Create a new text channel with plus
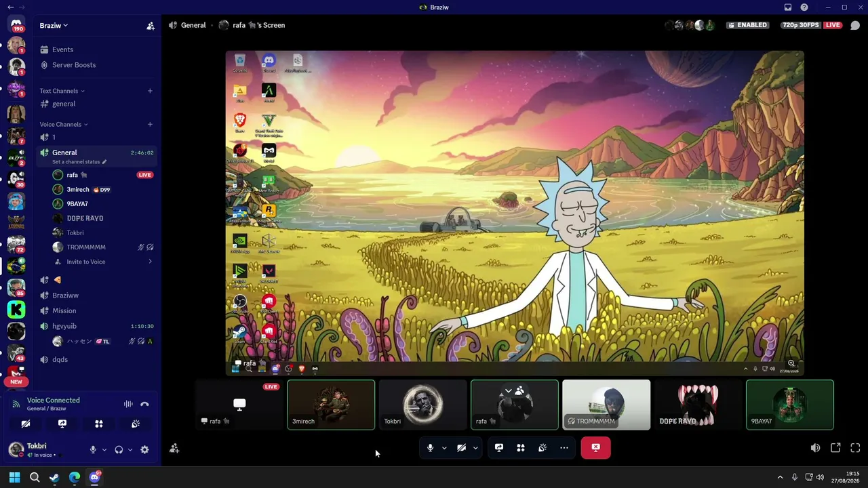This screenshot has height=488, width=868. click(x=150, y=91)
